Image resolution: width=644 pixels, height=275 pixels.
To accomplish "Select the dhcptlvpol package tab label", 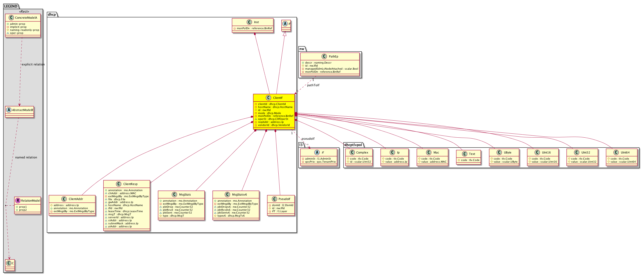I will [x=353, y=145].
